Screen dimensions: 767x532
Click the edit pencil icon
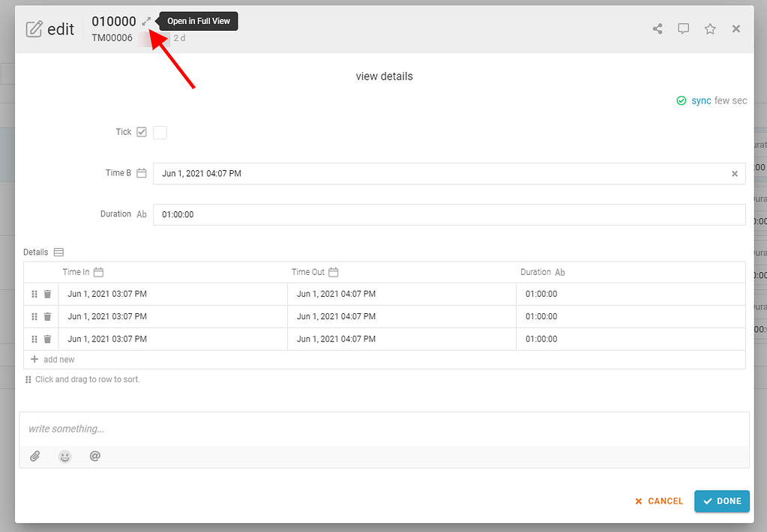coord(32,28)
